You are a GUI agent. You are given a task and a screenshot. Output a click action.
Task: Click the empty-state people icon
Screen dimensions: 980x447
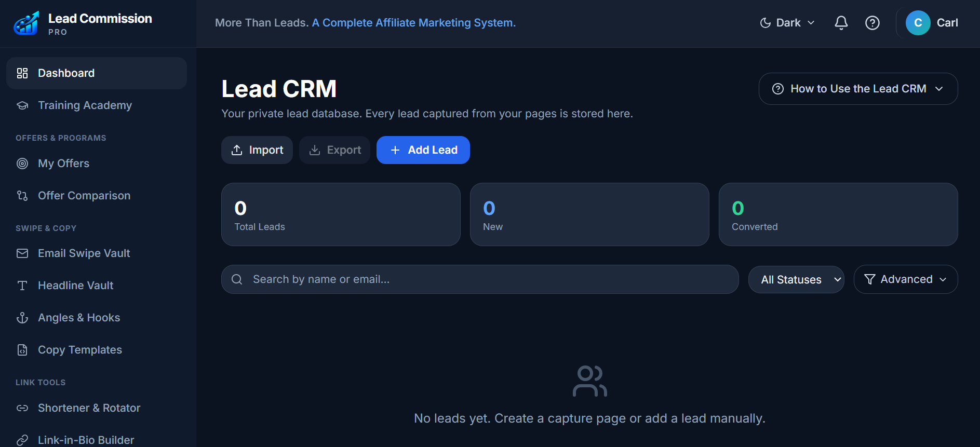(x=589, y=381)
